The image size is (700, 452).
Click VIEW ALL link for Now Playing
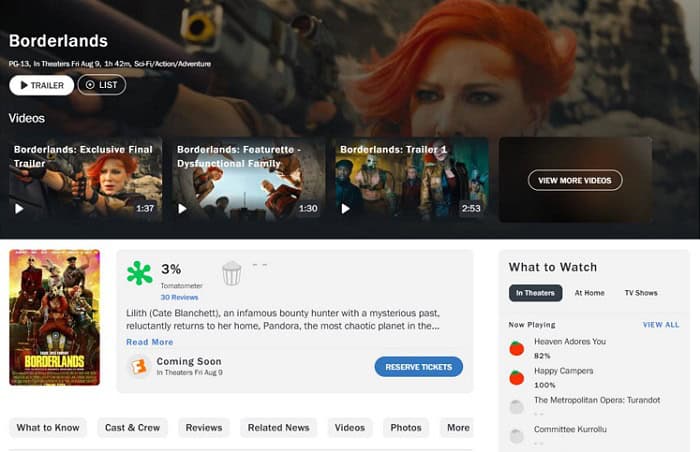pyautogui.click(x=661, y=325)
